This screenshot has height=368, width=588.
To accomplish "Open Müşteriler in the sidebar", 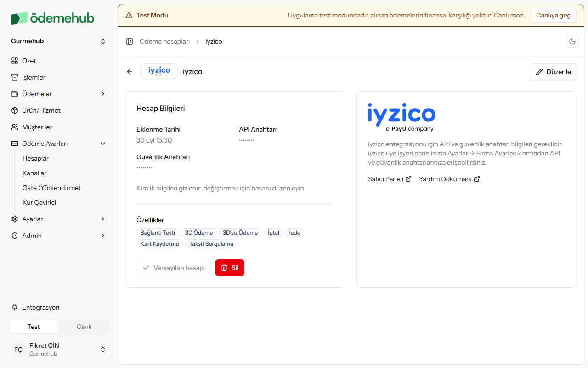I will 59,127.
